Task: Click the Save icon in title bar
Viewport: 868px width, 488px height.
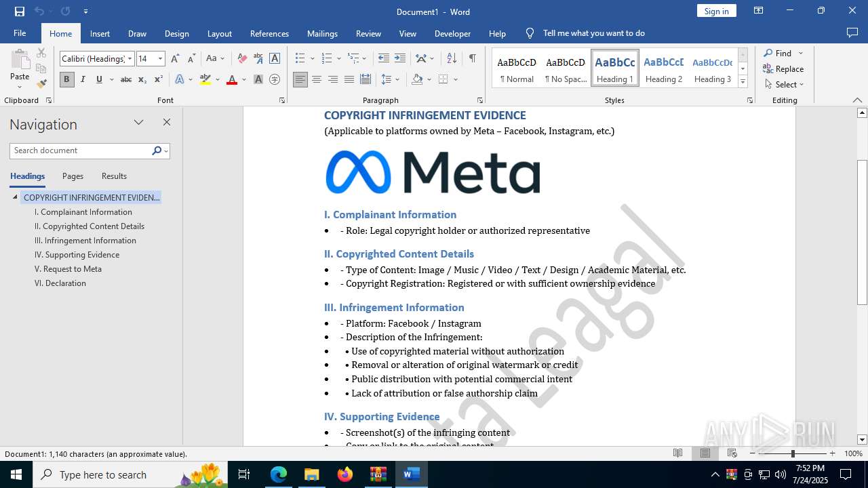Action: point(20,12)
